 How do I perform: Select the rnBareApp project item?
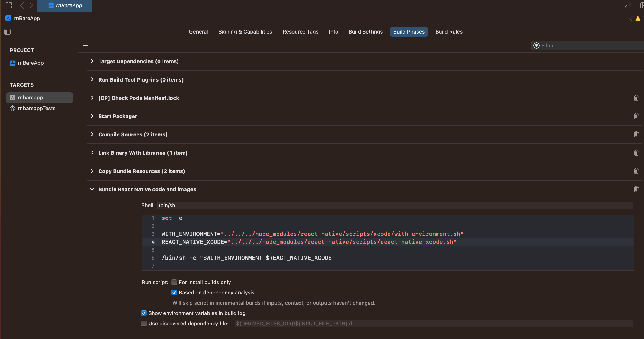coord(30,63)
